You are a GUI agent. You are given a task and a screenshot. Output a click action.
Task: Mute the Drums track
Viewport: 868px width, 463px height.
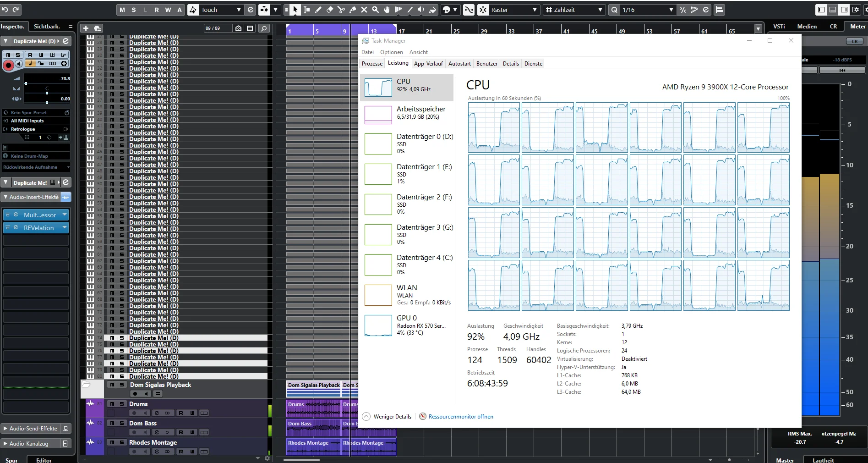pos(112,404)
